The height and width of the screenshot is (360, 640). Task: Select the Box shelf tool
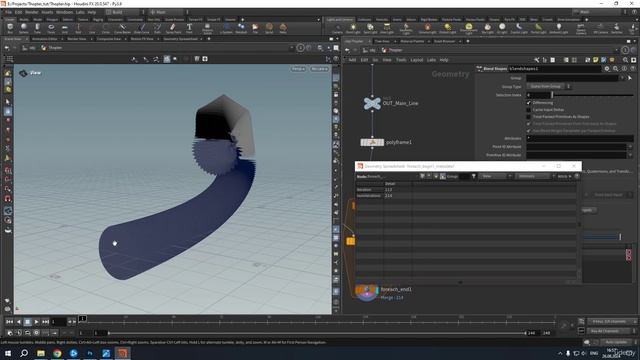(x=10, y=28)
